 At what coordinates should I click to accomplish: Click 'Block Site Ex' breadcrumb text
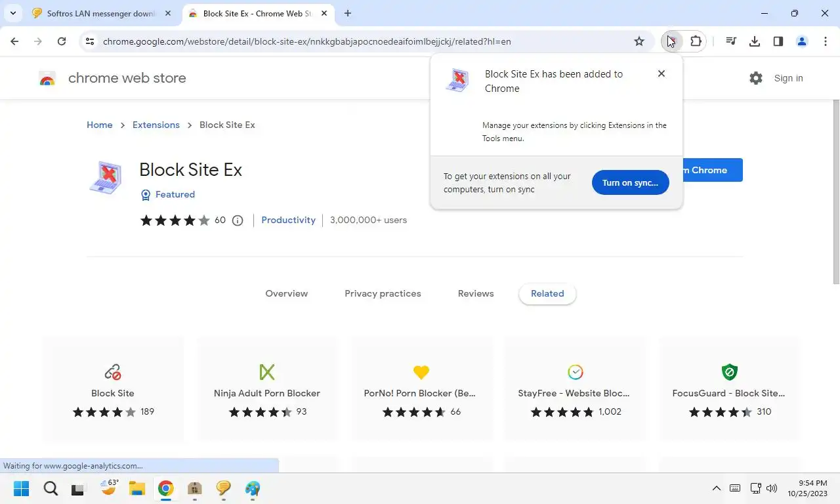(x=227, y=125)
